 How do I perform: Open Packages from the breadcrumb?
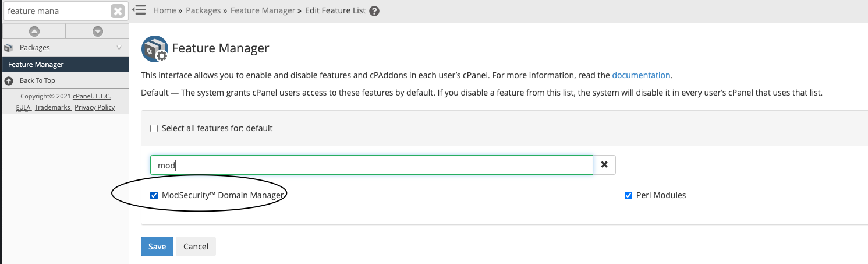click(x=203, y=10)
